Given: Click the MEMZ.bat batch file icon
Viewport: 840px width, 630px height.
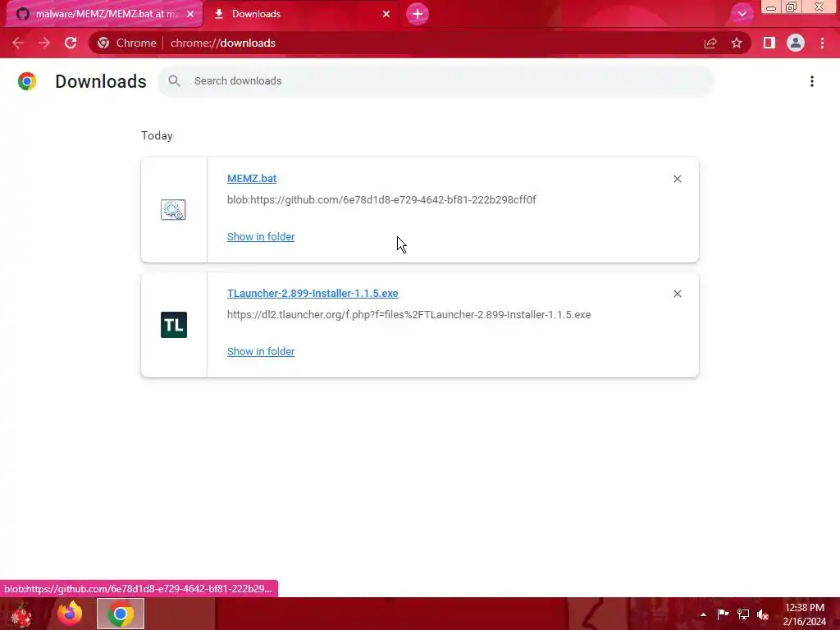Looking at the screenshot, I should coord(173,209).
